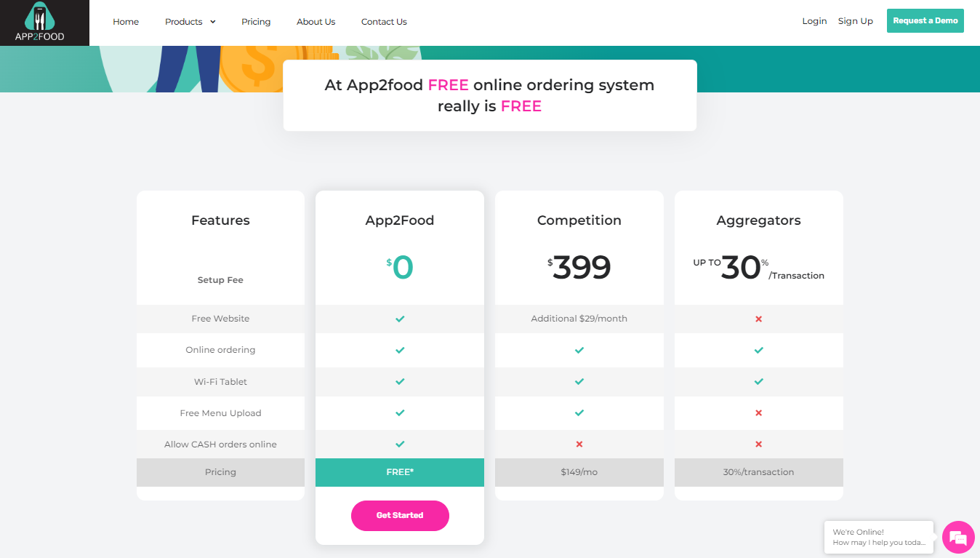Click the "$0" setup fee price
The height and width of the screenshot is (558, 980).
[x=400, y=268]
